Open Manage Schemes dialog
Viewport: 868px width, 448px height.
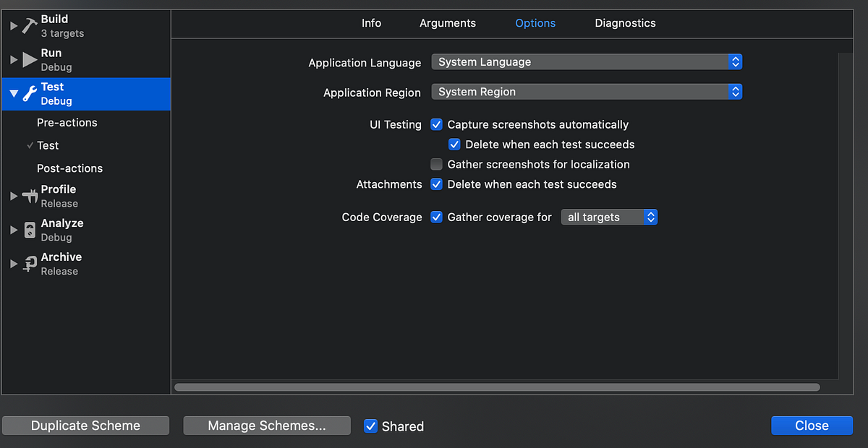click(x=266, y=426)
